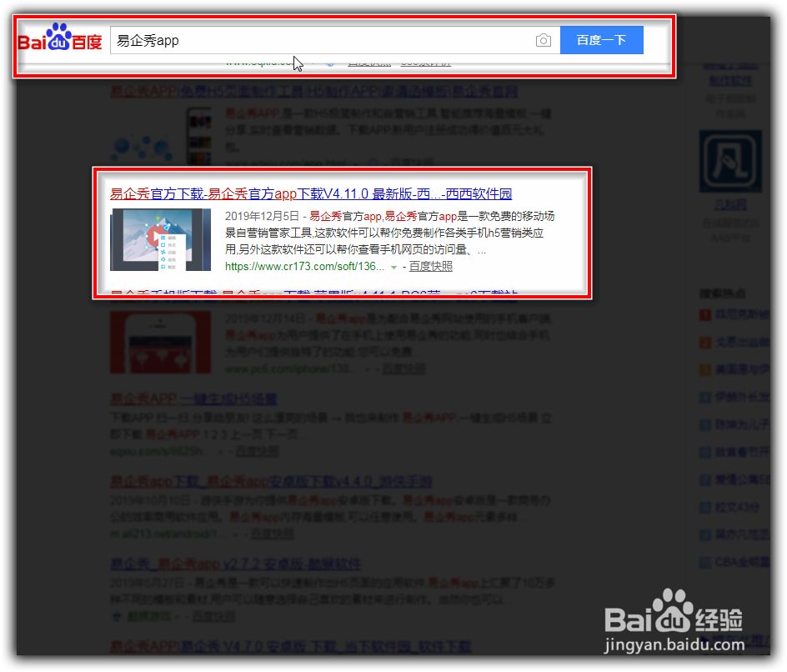Click the red phone thumbnail of pc6 result

point(161,343)
